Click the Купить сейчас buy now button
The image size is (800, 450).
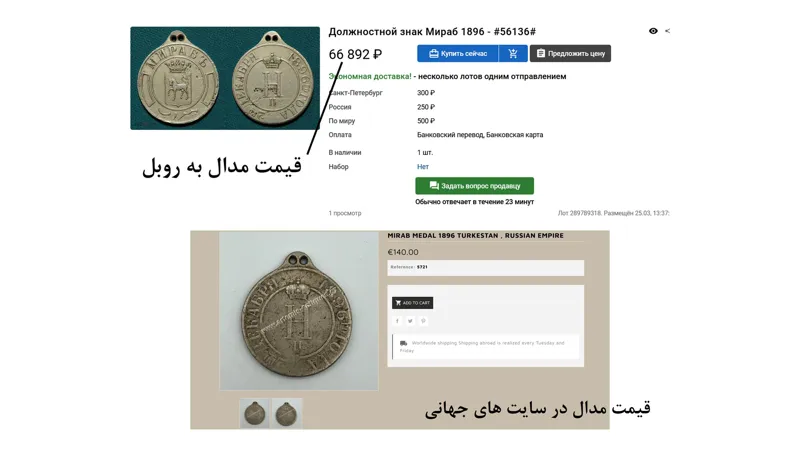pos(458,54)
